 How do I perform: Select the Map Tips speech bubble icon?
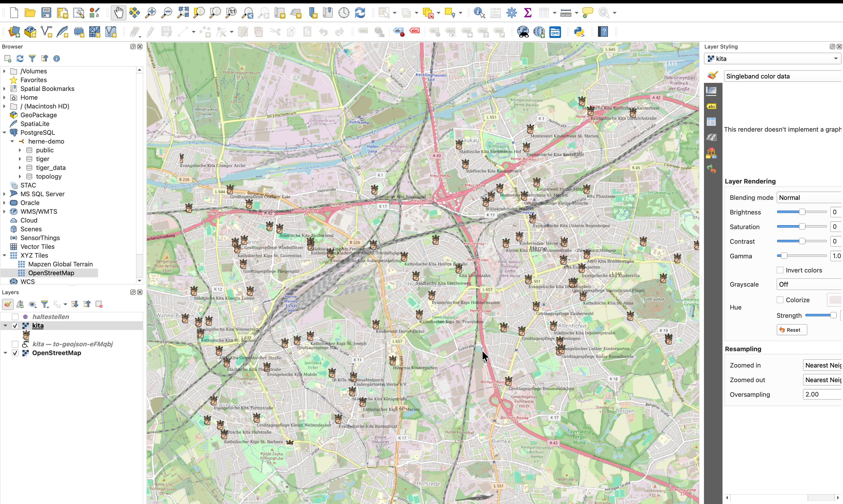coord(587,13)
